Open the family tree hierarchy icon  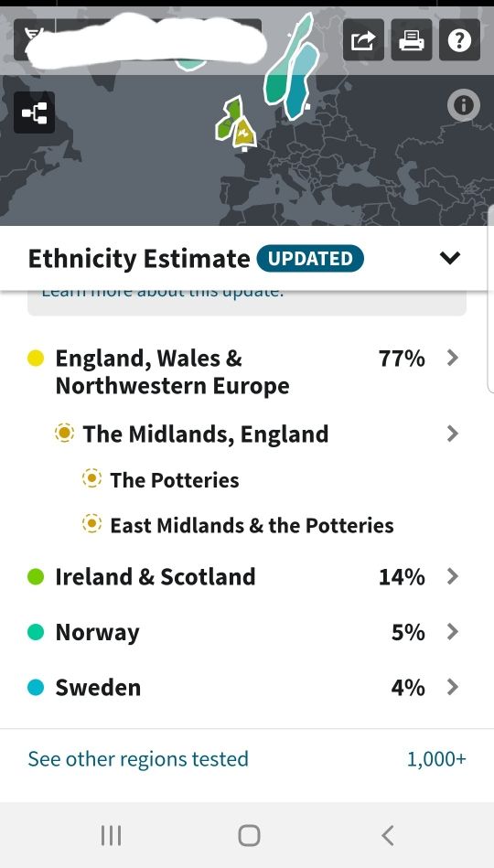[x=35, y=113]
